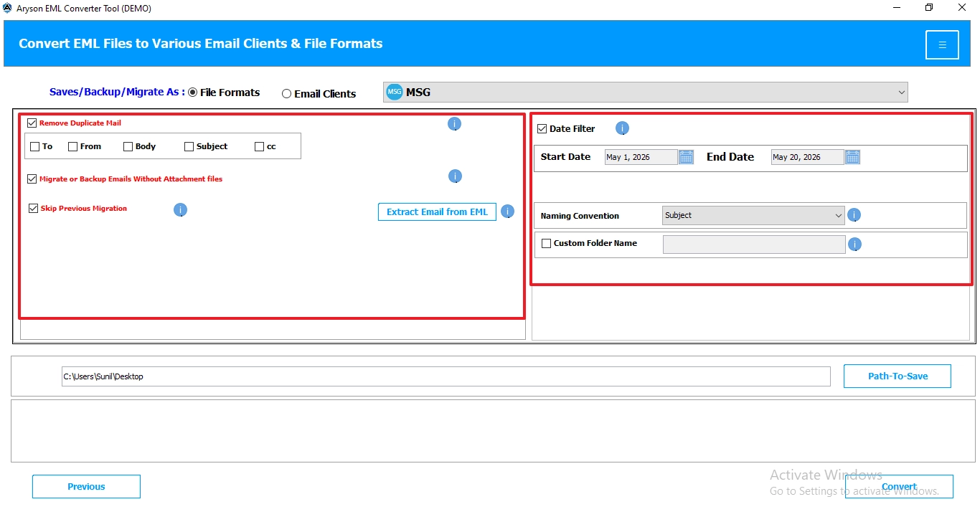Viewport: 980px width, 522px height.
Task: Open the Naming Convention Subject dropdown
Action: [753, 215]
